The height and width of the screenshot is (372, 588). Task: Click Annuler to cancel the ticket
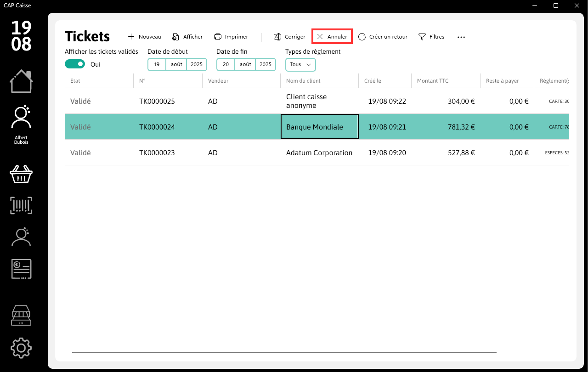point(332,37)
